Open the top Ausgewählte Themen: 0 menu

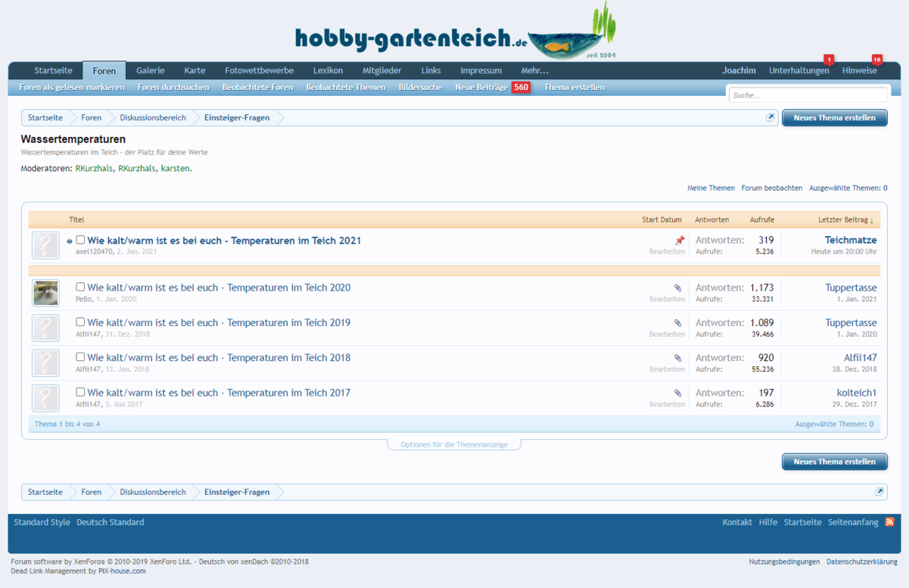coord(848,188)
